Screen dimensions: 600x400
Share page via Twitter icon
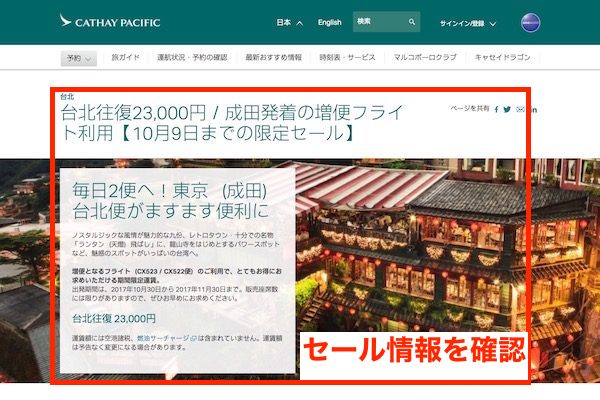(x=507, y=109)
